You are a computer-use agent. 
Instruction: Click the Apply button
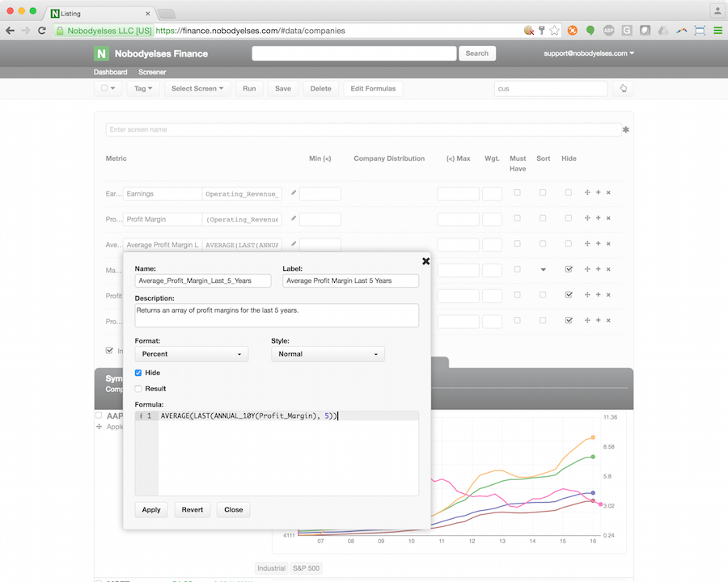151,509
